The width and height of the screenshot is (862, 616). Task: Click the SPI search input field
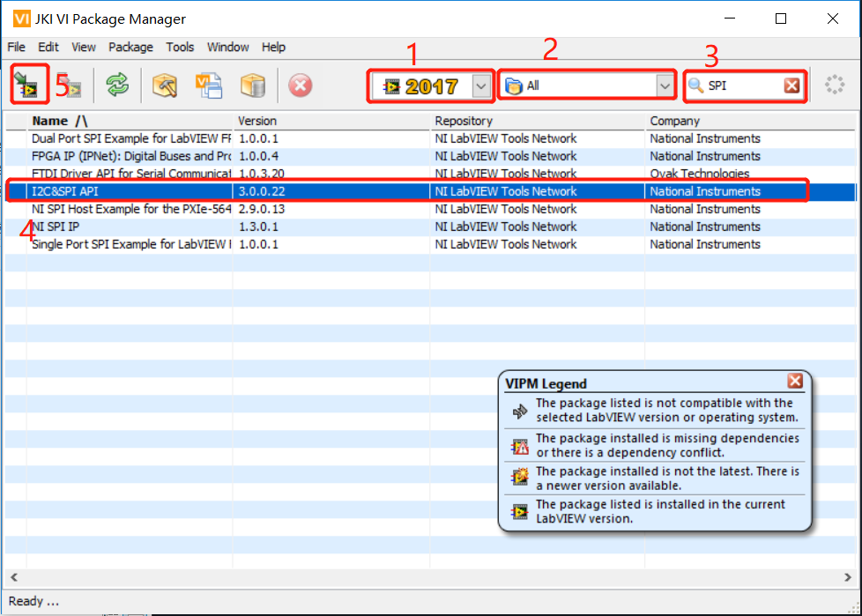743,85
